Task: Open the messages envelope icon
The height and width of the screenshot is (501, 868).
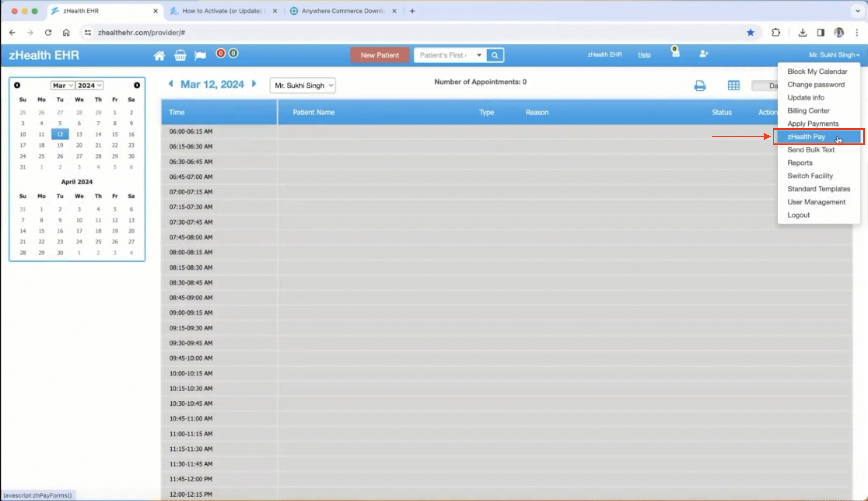Action: tap(675, 53)
